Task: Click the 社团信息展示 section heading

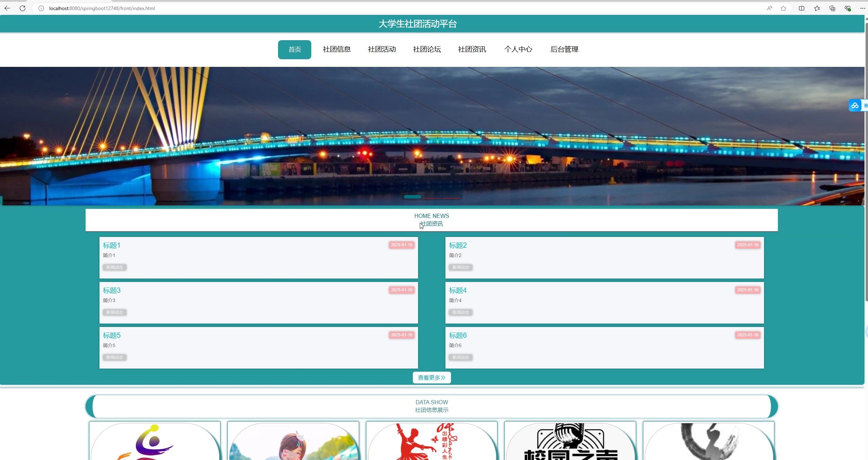Action: [432, 410]
